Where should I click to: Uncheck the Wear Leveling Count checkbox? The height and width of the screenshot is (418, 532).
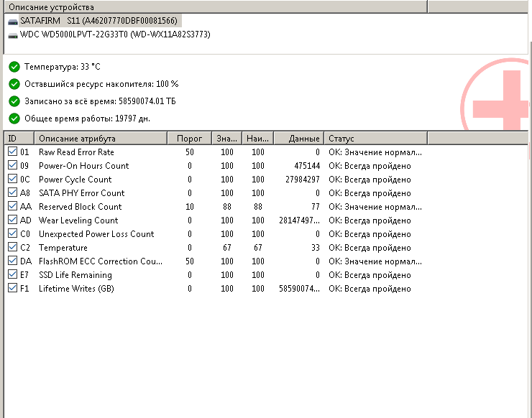(x=12, y=220)
